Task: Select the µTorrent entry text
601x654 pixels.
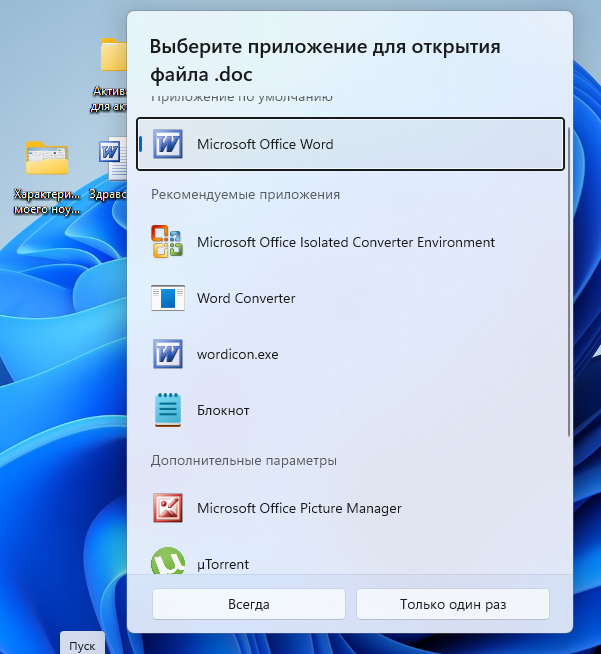Action: click(x=223, y=564)
